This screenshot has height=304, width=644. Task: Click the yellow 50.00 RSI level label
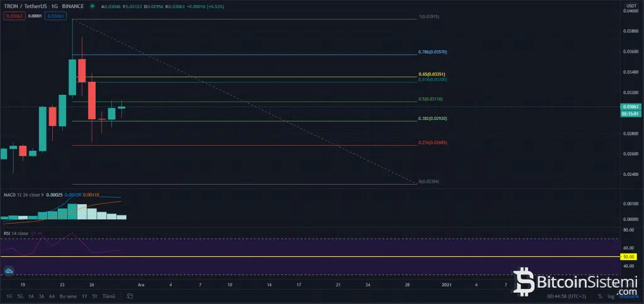pos(629,256)
